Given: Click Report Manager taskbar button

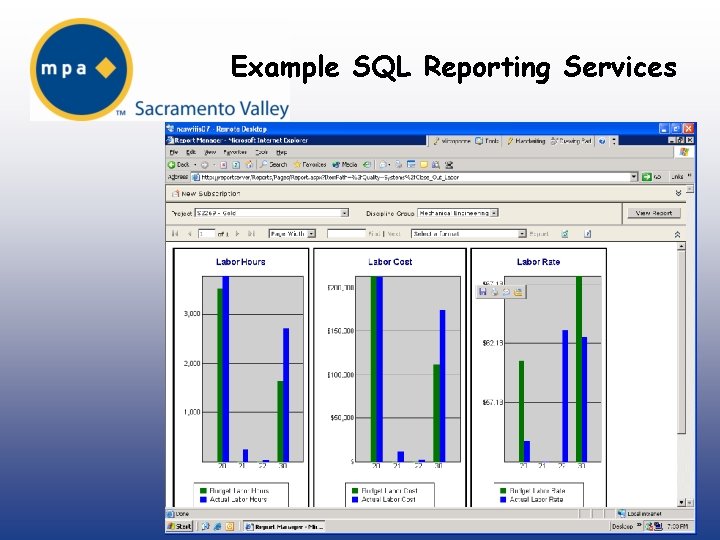Looking at the screenshot, I should tap(283, 526).
